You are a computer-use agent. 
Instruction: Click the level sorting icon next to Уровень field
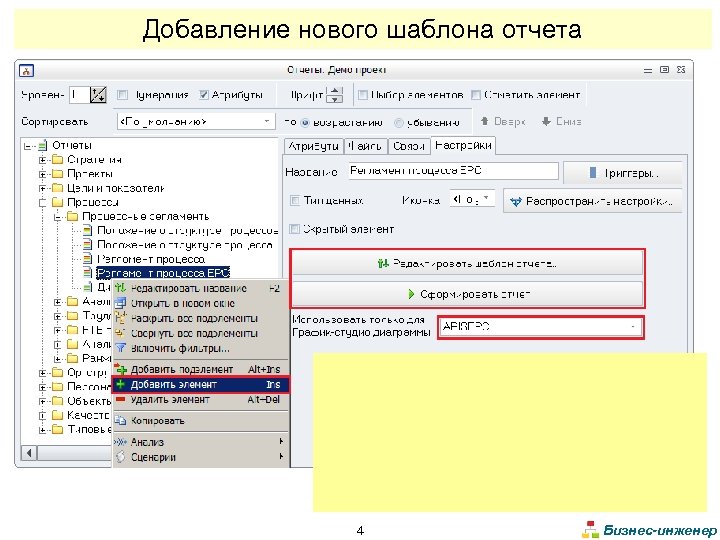pyautogui.click(x=98, y=95)
